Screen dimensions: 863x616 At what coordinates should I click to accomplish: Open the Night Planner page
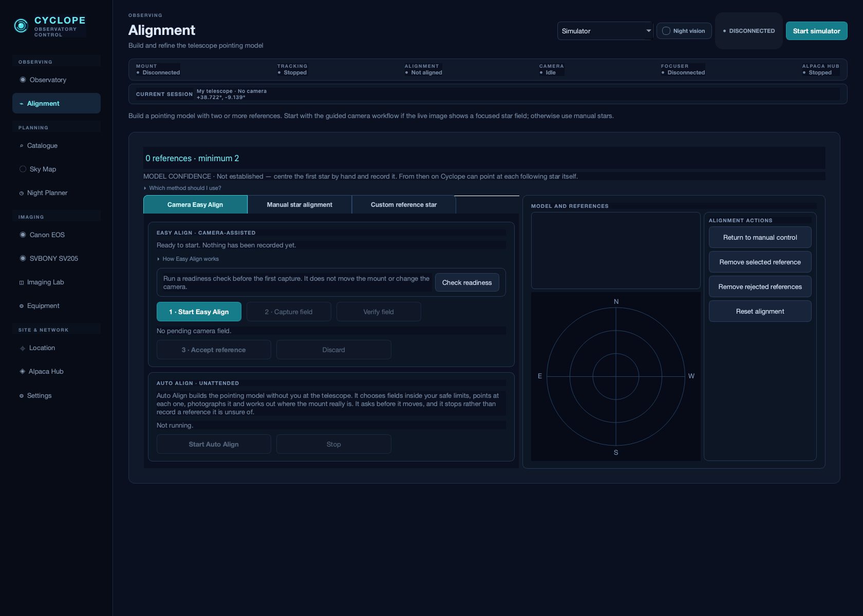57,192
